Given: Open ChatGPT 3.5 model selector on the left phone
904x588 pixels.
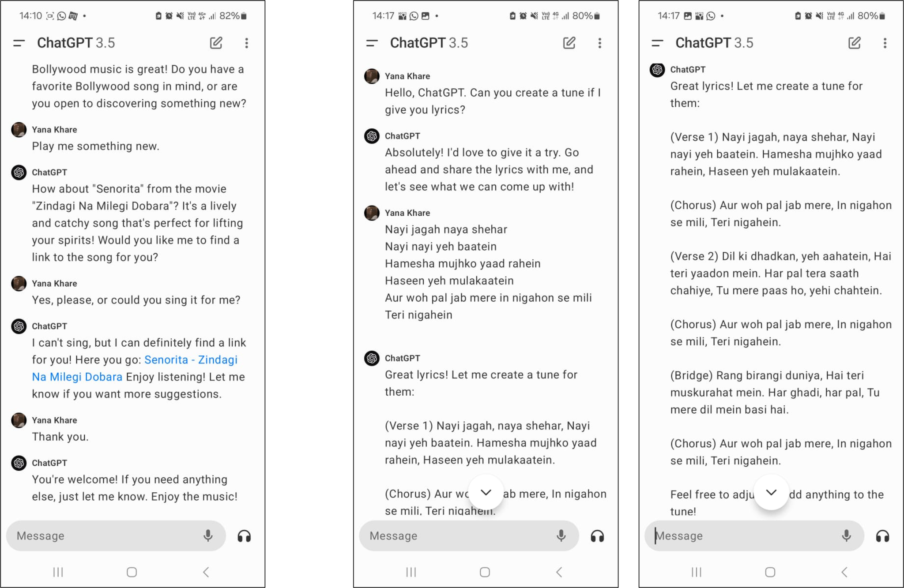Looking at the screenshot, I should pyautogui.click(x=76, y=43).
